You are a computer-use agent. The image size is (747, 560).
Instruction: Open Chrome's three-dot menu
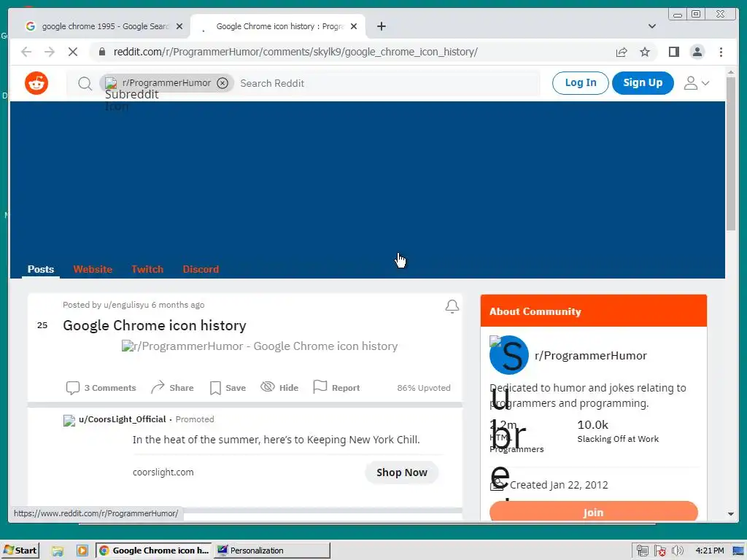721,52
